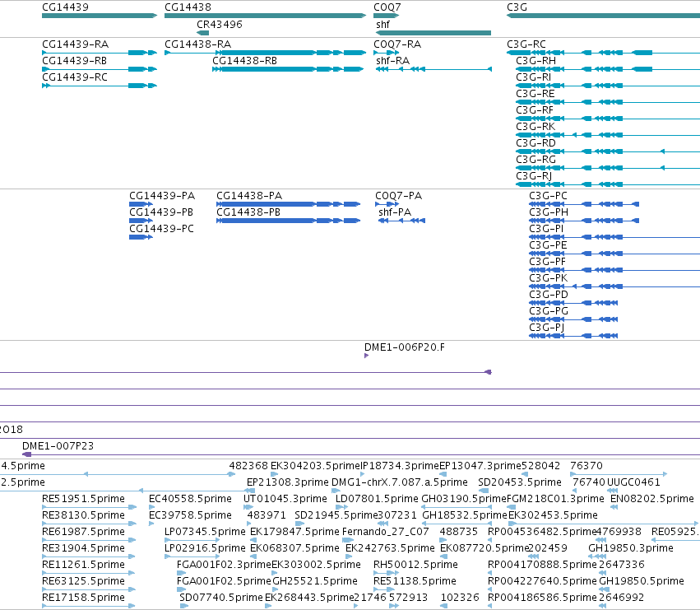Choose the COQ7-RA transcript
Image resolution: width=700 pixels, height=610 pixels.
click(x=397, y=44)
